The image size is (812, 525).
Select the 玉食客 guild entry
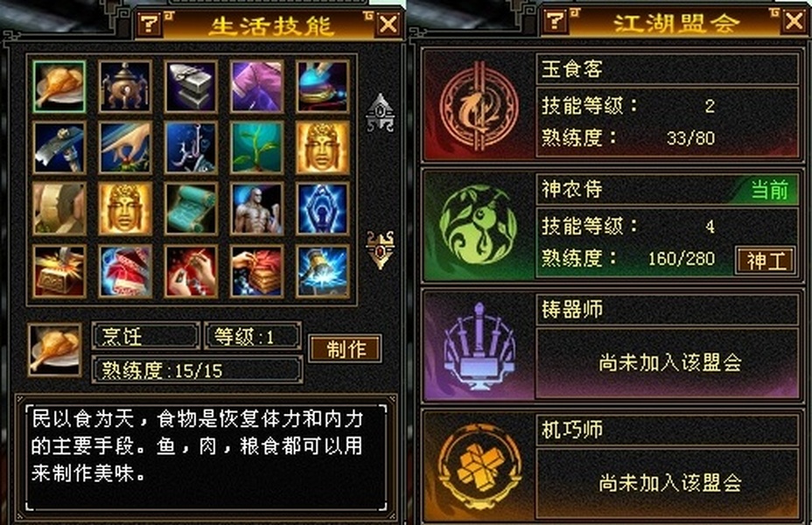[612, 106]
